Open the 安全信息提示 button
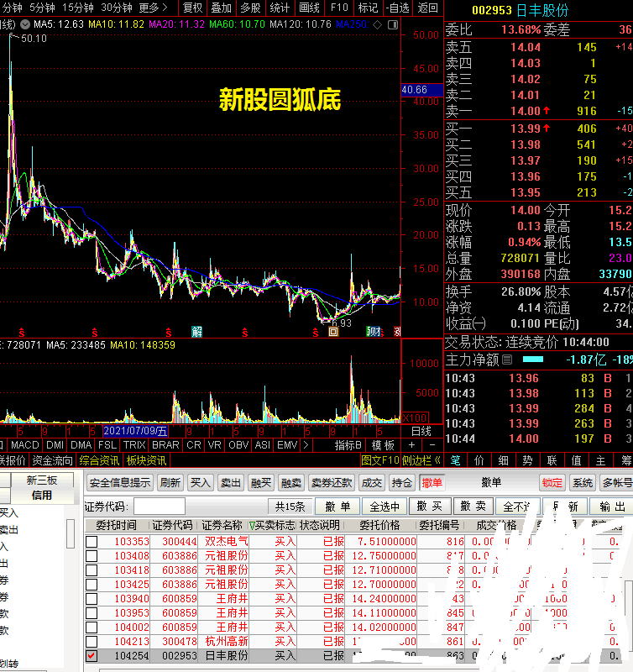The width and height of the screenshot is (633, 672). coord(120,483)
